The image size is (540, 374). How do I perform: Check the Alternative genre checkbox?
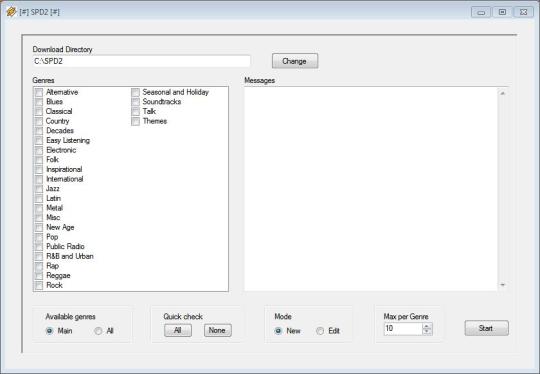click(x=39, y=92)
